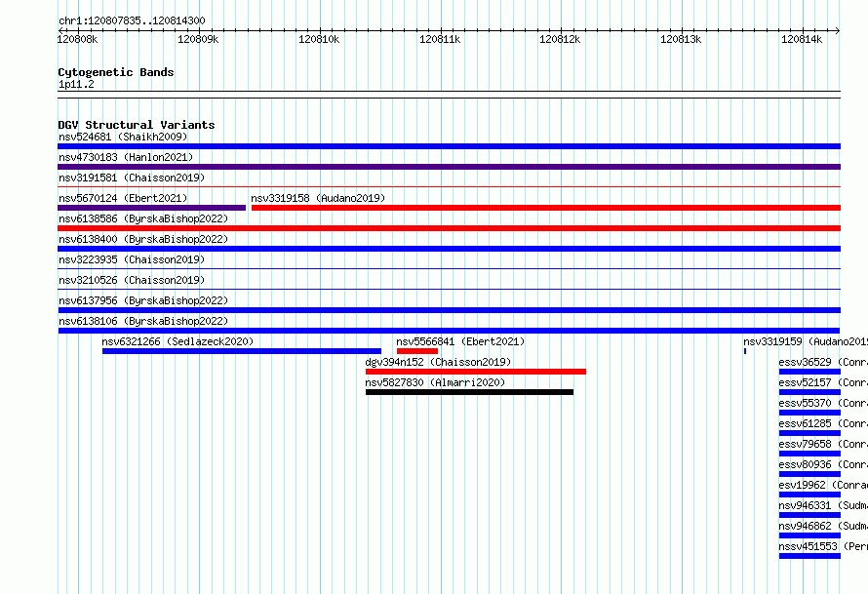Click the chr1:120807835..120814300 coordinate label
This screenshot has width=868, height=594.
(132, 21)
